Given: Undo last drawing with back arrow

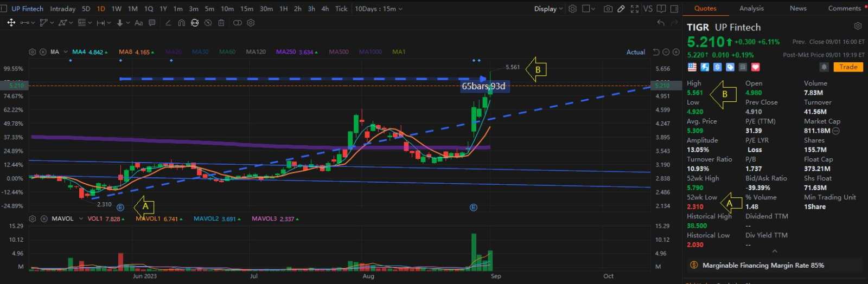Looking at the screenshot, I should point(661,23).
